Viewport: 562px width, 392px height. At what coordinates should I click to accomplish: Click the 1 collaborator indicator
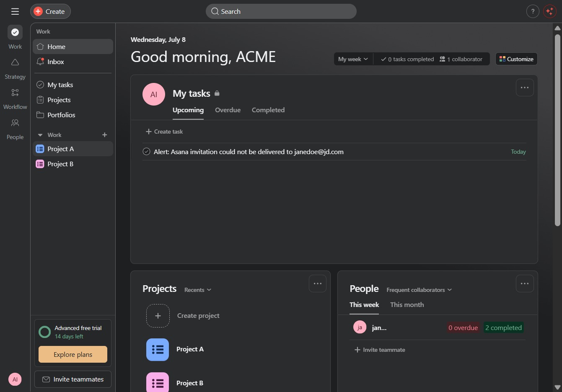click(x=461, y=59)
